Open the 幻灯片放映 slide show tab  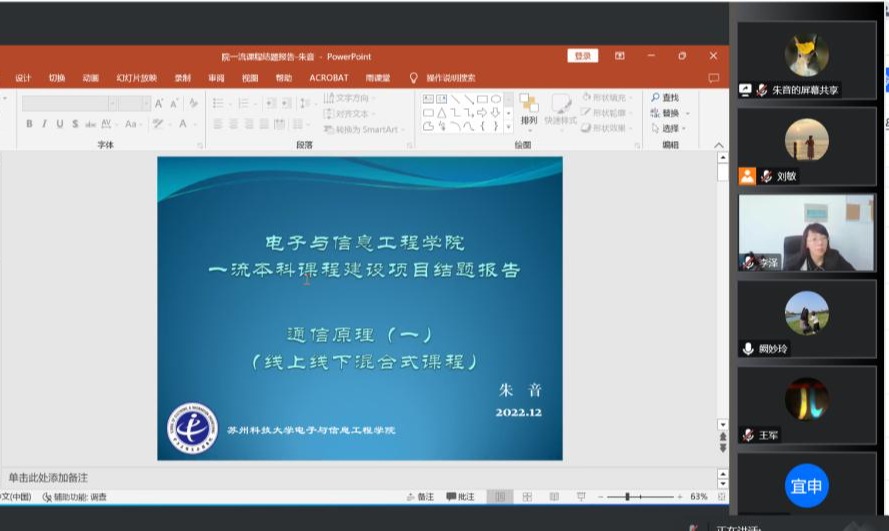click(136, 78)
